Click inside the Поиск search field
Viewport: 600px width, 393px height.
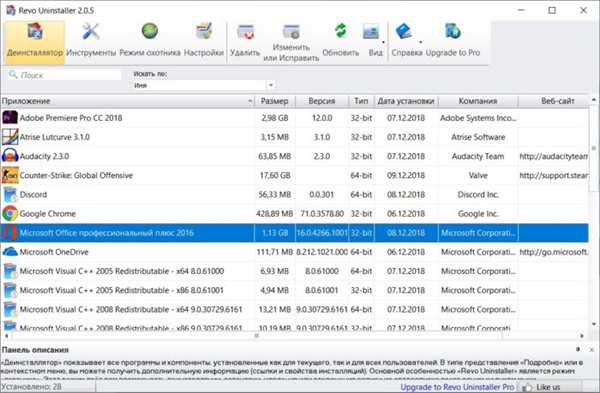tap(64, 75)
